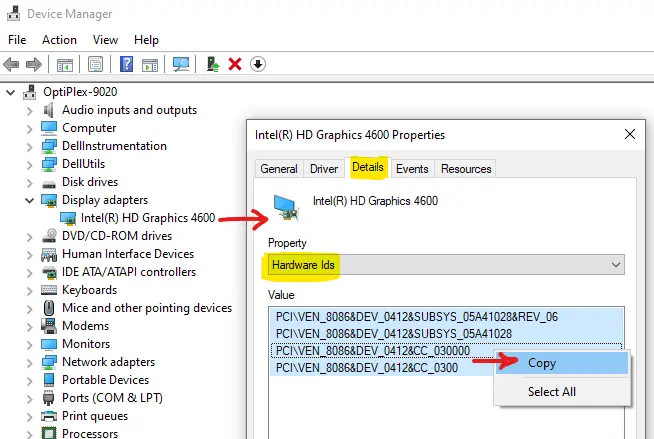
Task: Choose Copy from the context menu
Action: (561, 363)
